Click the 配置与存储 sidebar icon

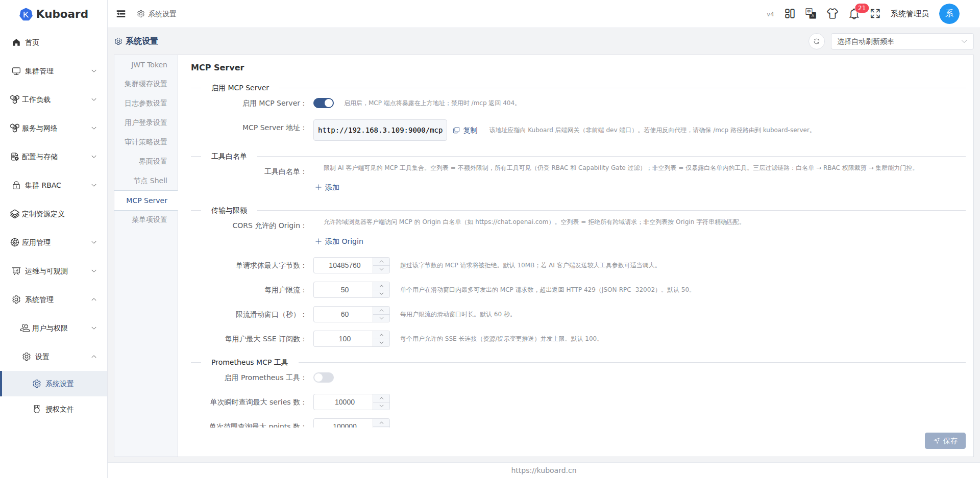[15, 157]
